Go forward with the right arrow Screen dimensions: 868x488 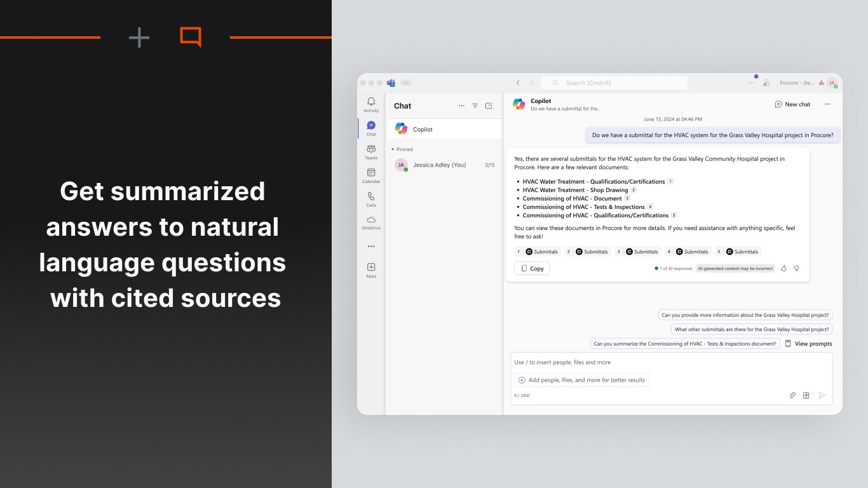tap(532, 83)
